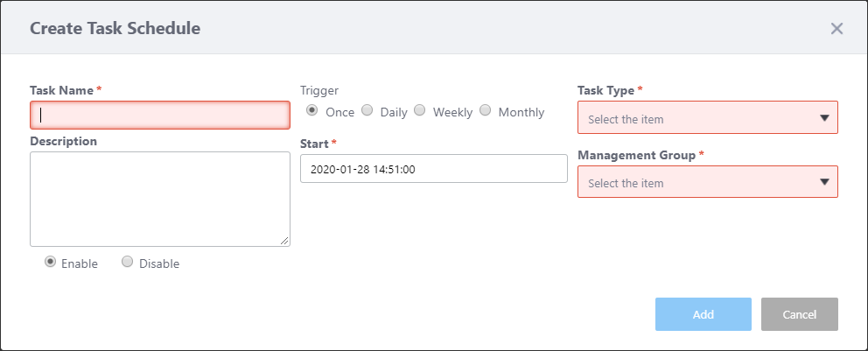
Task: Click the Start date-time field
Action: point(433,169)
